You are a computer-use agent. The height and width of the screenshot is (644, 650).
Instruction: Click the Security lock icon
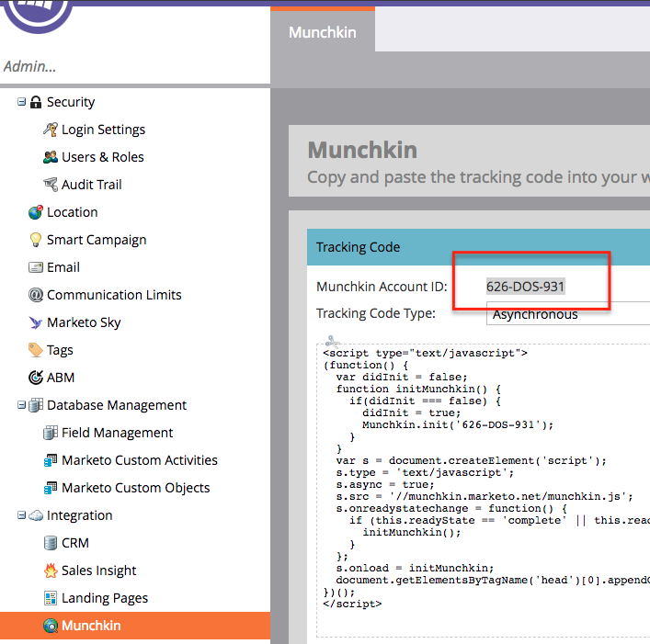coord(36,102)
